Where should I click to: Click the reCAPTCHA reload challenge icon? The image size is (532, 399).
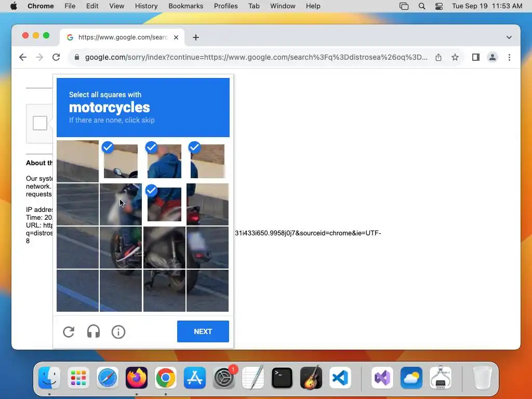coord(69,332)
